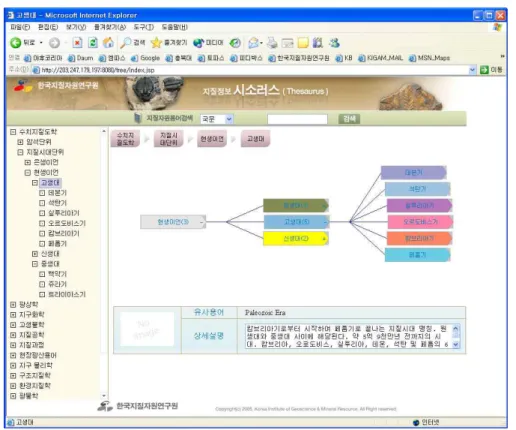Click the yellow Discuss note icon

(x=303, y=43)
